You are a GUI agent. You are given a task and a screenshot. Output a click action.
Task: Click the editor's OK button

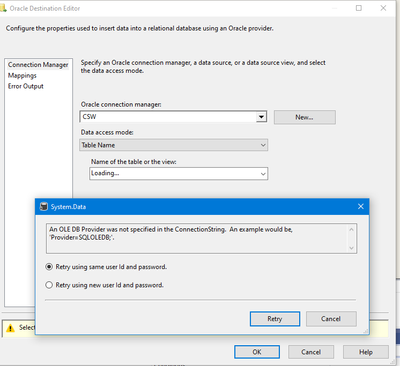click(x=257, y=352)
